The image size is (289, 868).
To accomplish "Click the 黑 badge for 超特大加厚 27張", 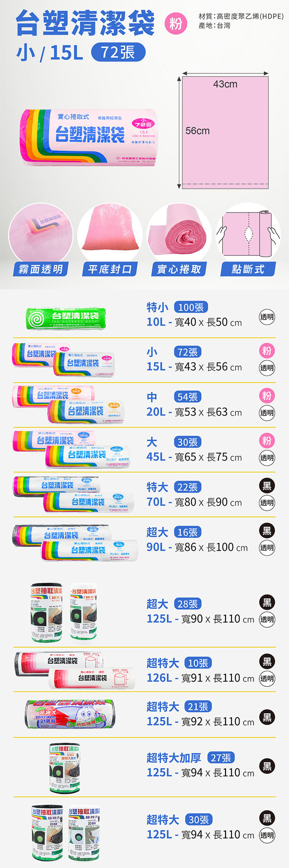I will 267,766.
